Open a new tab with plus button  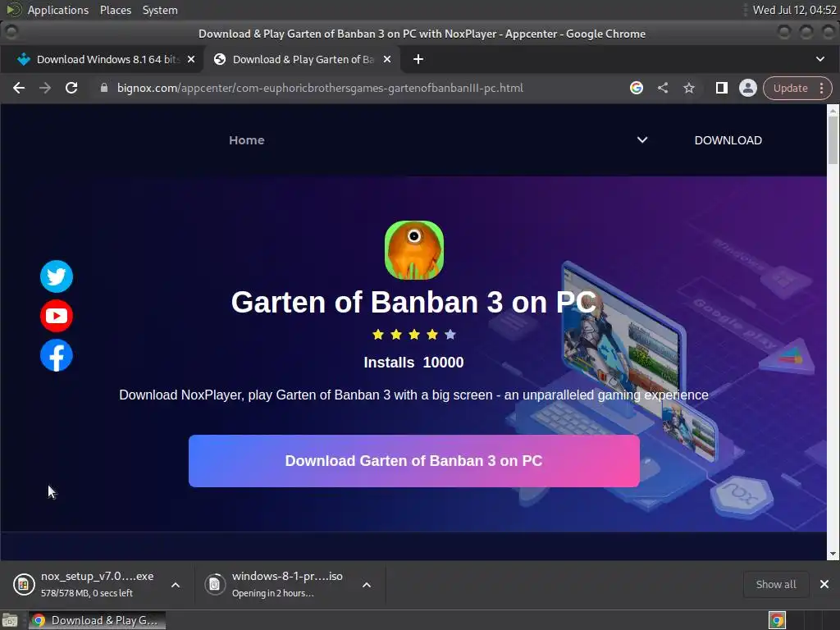pyautogui.click(x=418, y=59)
